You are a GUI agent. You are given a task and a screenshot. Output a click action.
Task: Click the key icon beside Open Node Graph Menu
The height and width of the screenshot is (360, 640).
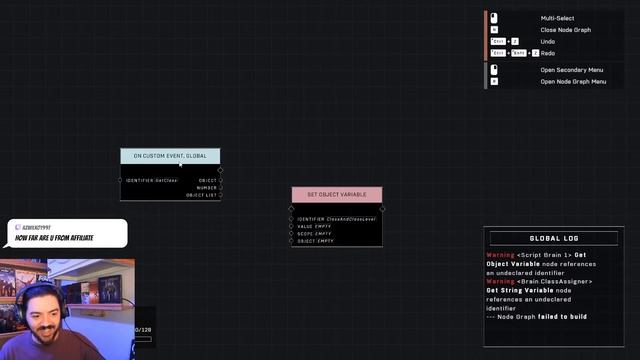pos(494,82)
